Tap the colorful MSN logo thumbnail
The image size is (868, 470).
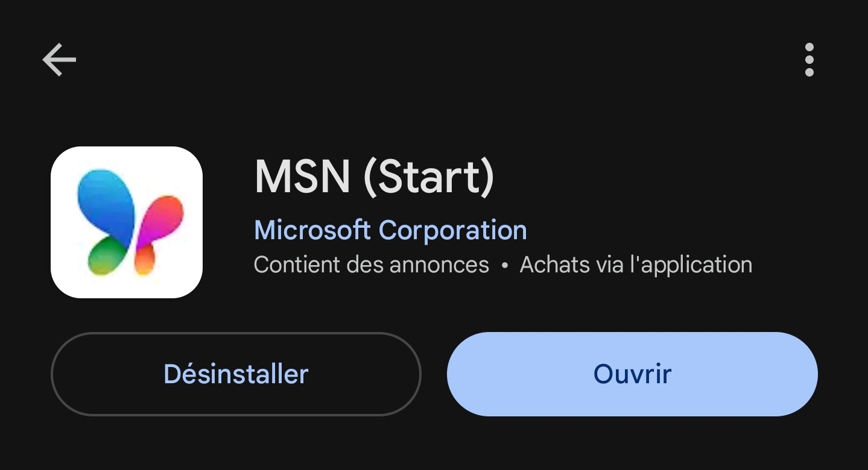pyautogui.click(x=127, y=222)
